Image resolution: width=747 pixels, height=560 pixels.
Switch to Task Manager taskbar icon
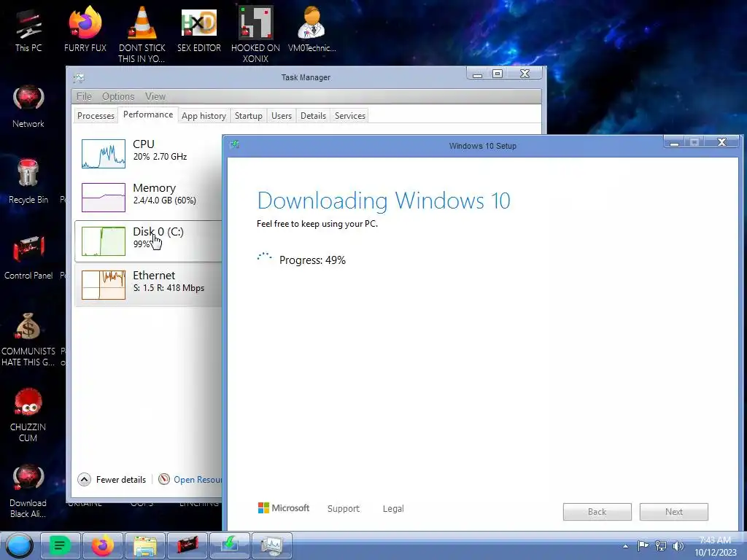pos(271,545)
